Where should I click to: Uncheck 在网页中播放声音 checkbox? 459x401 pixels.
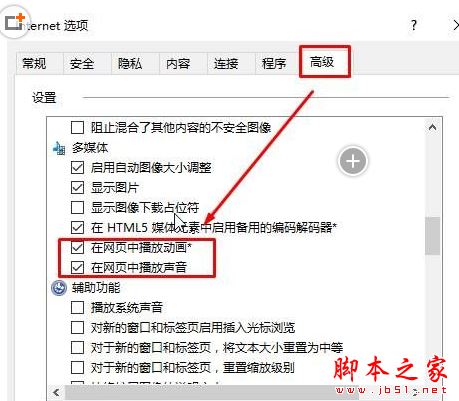(x=77, y=267)
